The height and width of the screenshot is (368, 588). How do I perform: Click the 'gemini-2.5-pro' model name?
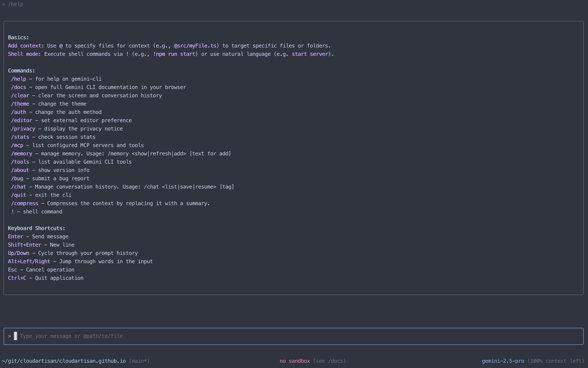click(x=503, y=361)
